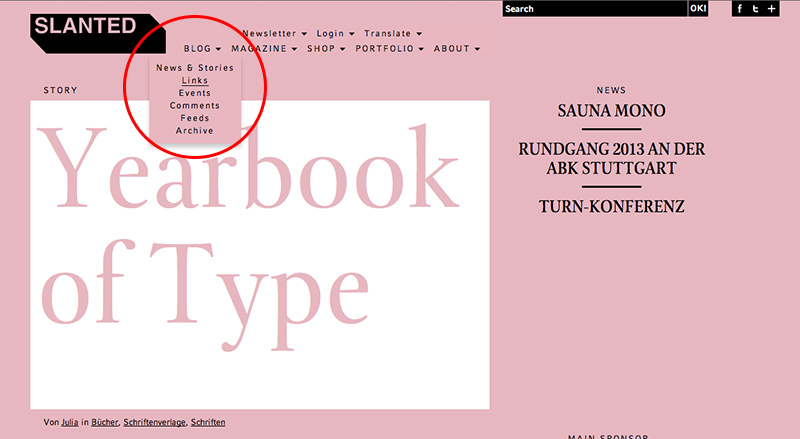Select News & Stories in Blog menu
800x439 pixels.
tap(195, 68)
